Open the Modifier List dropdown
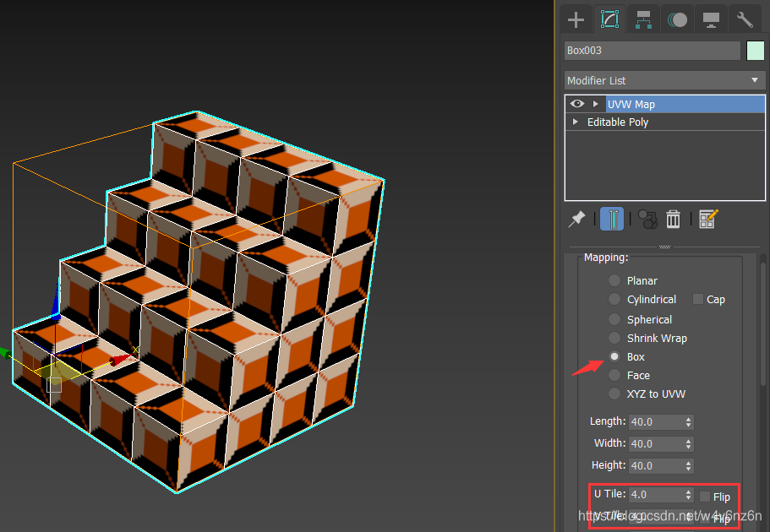Image resolution: width=770 pixels, height=532 pixels. [x=664, y=80]
